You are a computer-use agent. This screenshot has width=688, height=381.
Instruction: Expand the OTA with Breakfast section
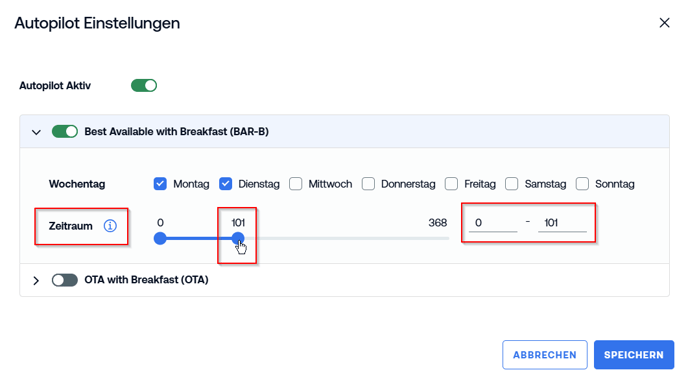[36, 280]
